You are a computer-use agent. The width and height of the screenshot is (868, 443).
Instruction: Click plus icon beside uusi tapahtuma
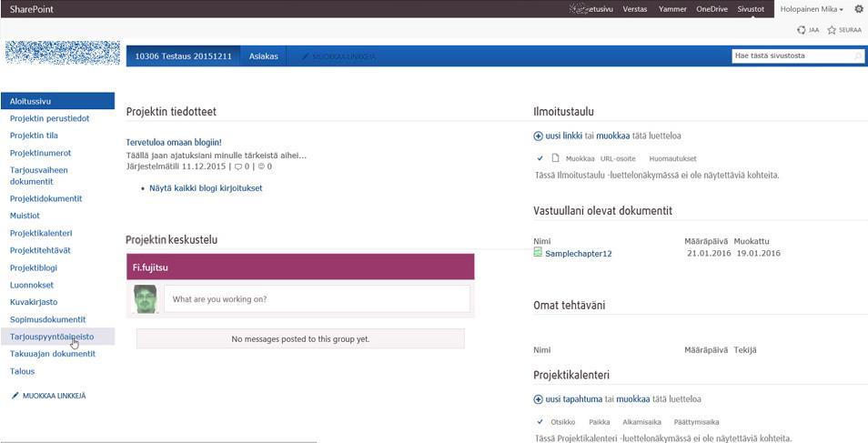point(538,399)
